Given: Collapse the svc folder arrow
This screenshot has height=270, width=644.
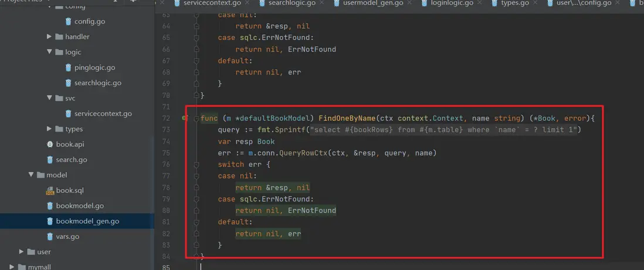Looking at the screenshot, I should [x=49, y=98].
